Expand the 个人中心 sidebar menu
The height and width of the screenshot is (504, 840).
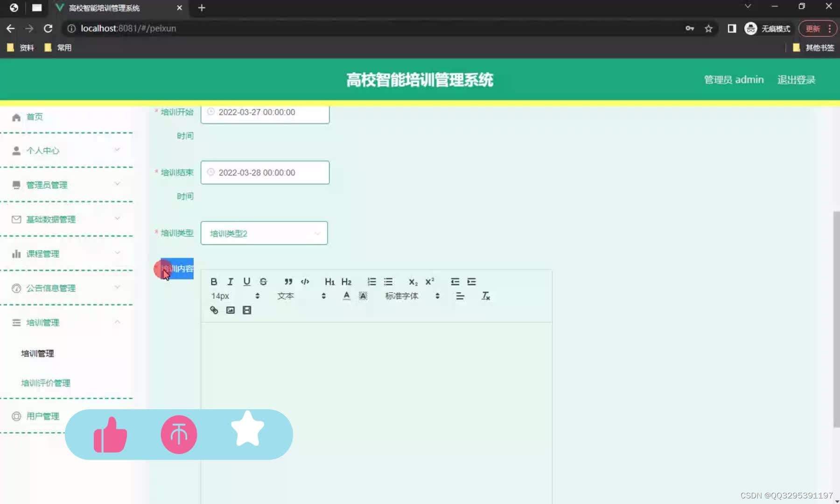click(x=66, y=150)
